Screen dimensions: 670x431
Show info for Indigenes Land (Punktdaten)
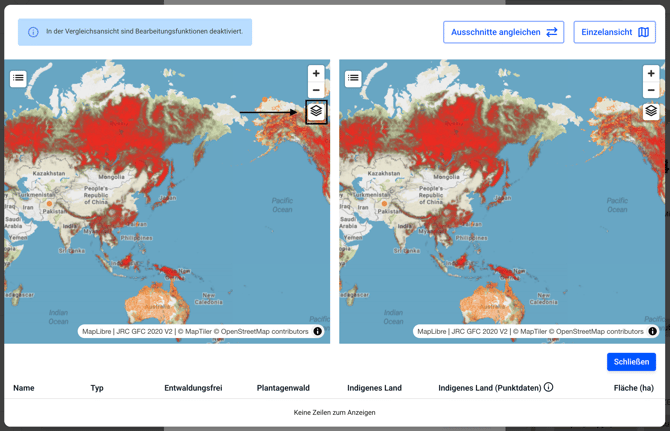(x=548, y=387)
